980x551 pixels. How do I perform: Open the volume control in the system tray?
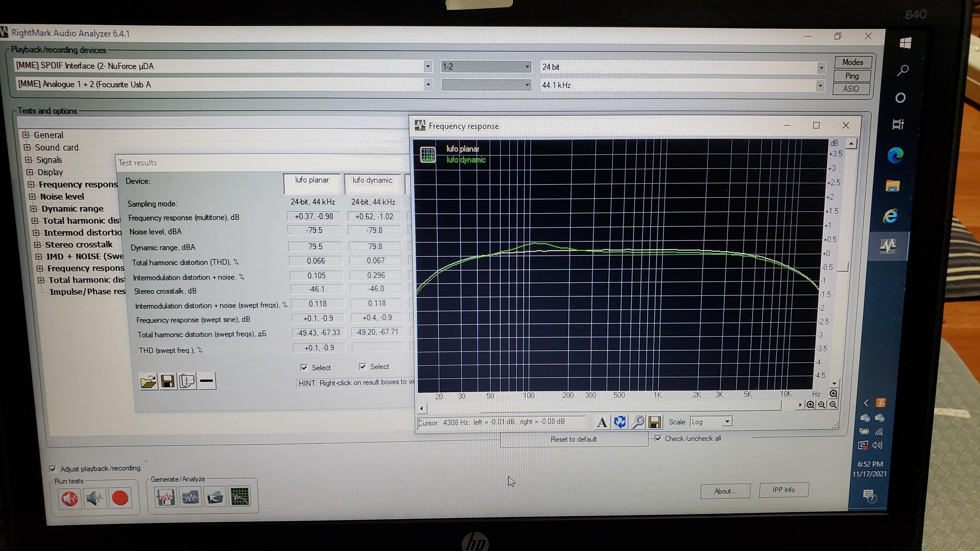[x=878, y=445]
